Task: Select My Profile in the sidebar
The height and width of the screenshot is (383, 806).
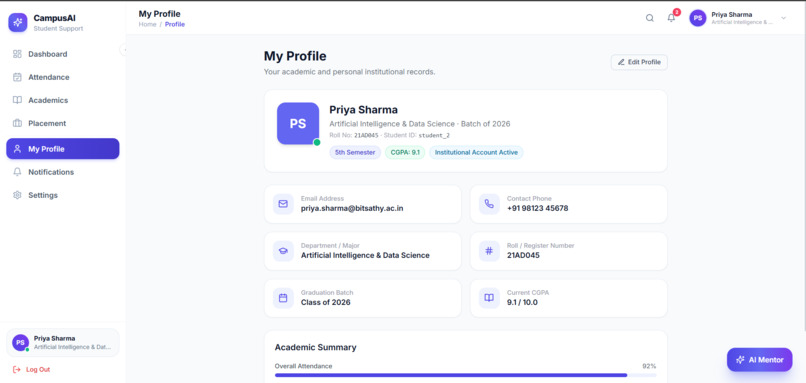Action: (63, 149)
